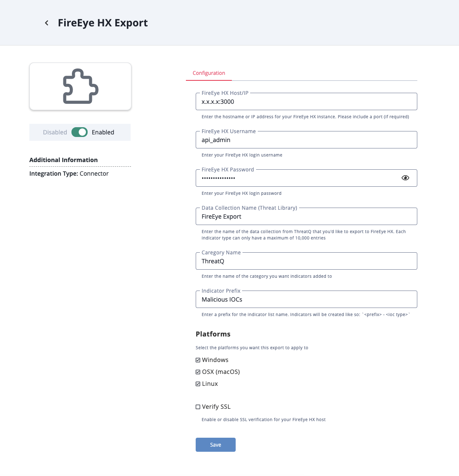Focus the FireEye HX Host/IP field
The image size is (459, 476).
[x=306, y=102]
